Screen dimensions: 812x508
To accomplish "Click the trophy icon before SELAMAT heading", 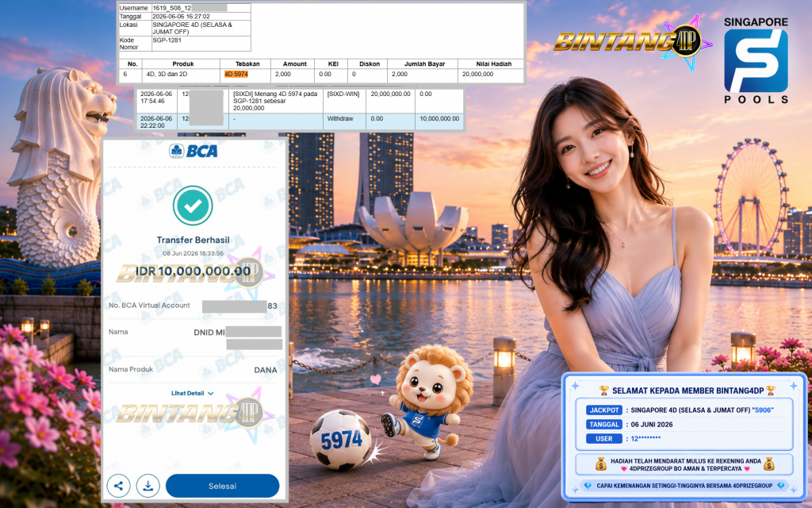I will (603, 391).
